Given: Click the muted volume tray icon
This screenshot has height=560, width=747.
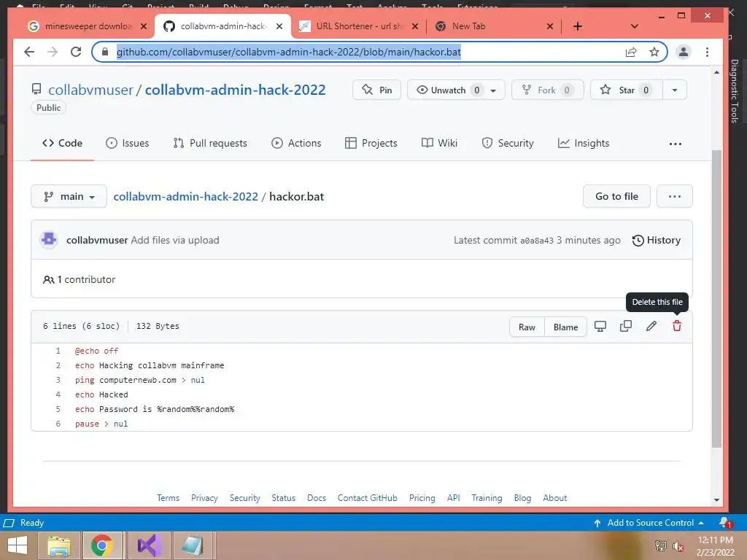Looking at the screenshot, I should point(678,545).
